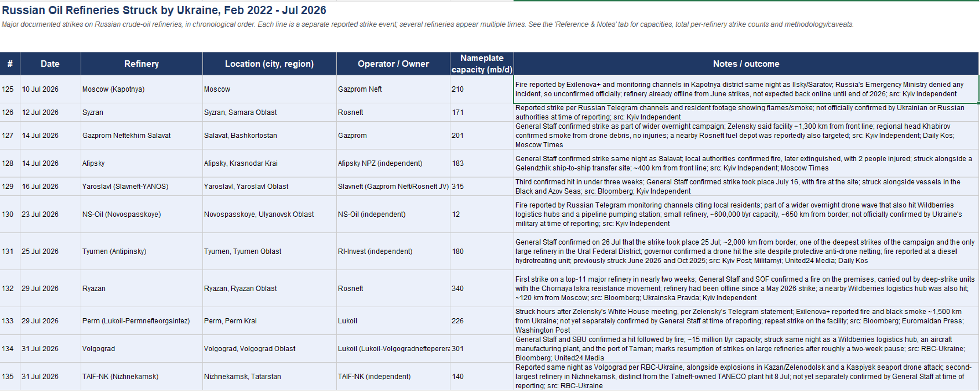Viewport: 980px width, 391px height.
Task: Select the 'Ryazan, Ryazan Oblast' location cell
Action: tap(269, 288)
